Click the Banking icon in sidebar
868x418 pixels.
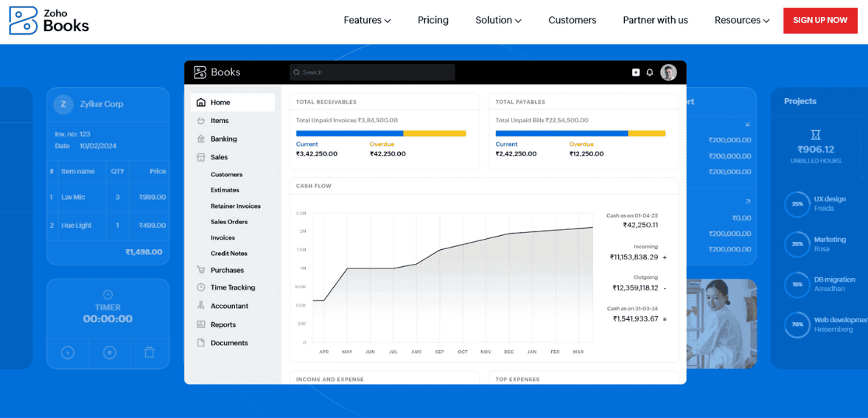click(201, 139)
